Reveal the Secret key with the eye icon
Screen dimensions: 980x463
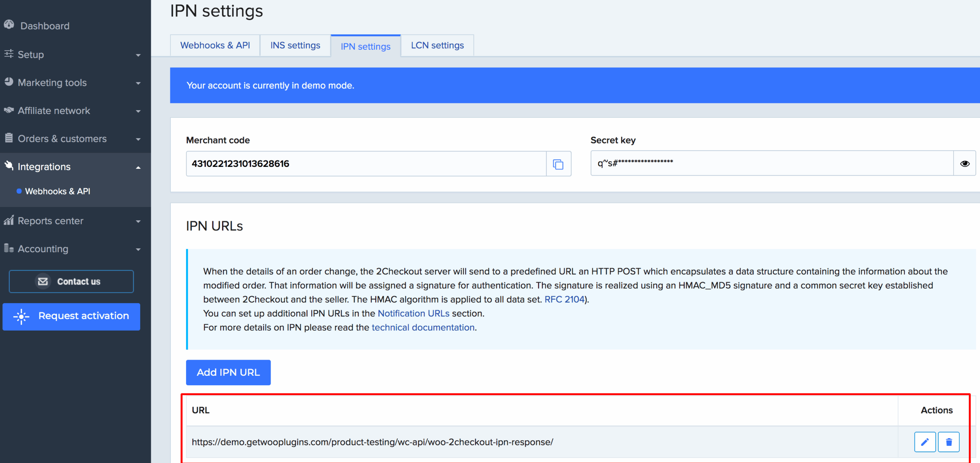(x=965, y=163)
